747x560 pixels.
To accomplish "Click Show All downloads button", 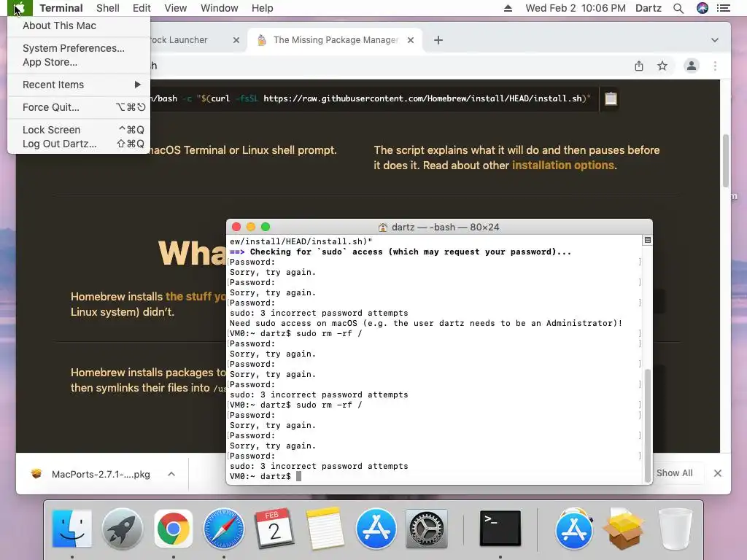I will point(674,472).
